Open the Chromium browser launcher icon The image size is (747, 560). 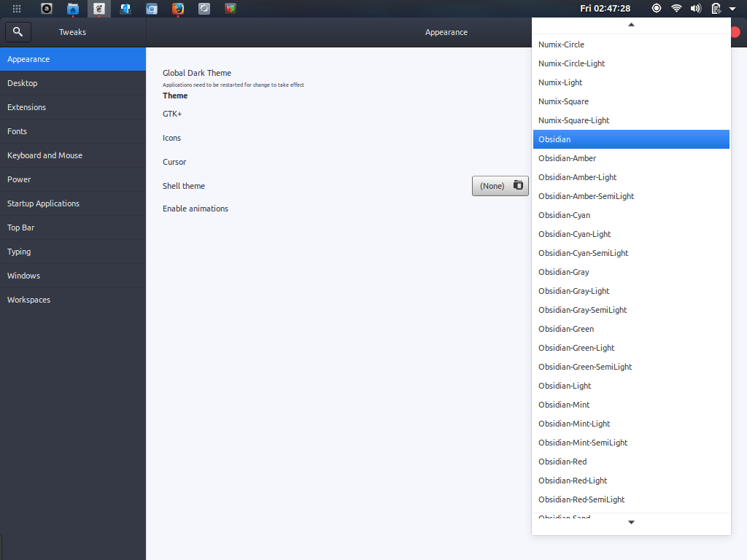tap(152, 9)
